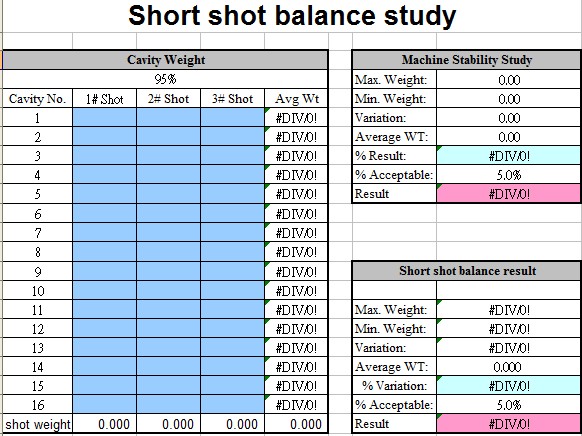Click the Avg Wt error cell for cavity 8
This screenshot has height=436, width=582.
click(x=296, y=252)
